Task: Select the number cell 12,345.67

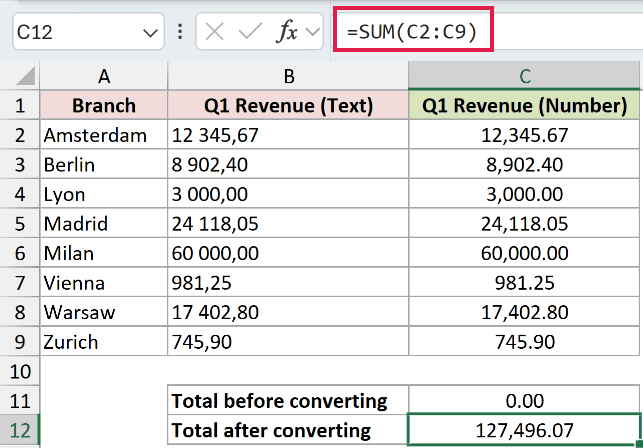Action: click(x=524, y=135)
